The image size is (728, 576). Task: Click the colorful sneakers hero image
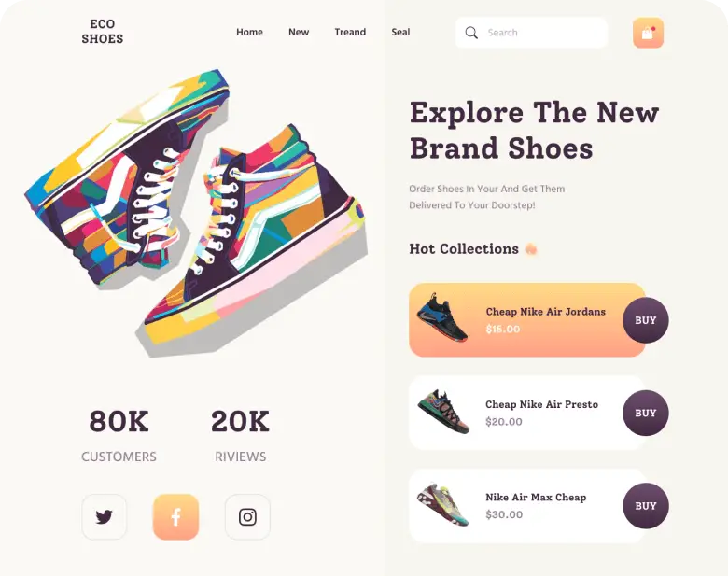click(x=195, y=211)
